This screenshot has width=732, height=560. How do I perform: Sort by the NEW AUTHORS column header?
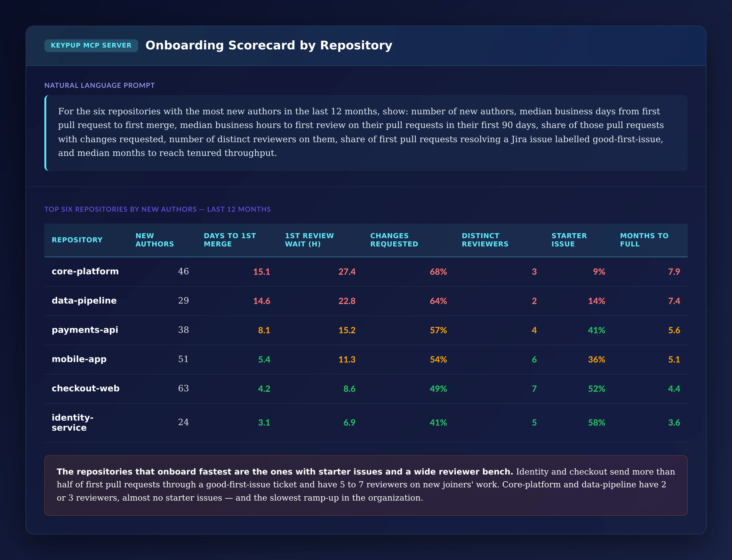pyautogui.click(x=155, y=240)
